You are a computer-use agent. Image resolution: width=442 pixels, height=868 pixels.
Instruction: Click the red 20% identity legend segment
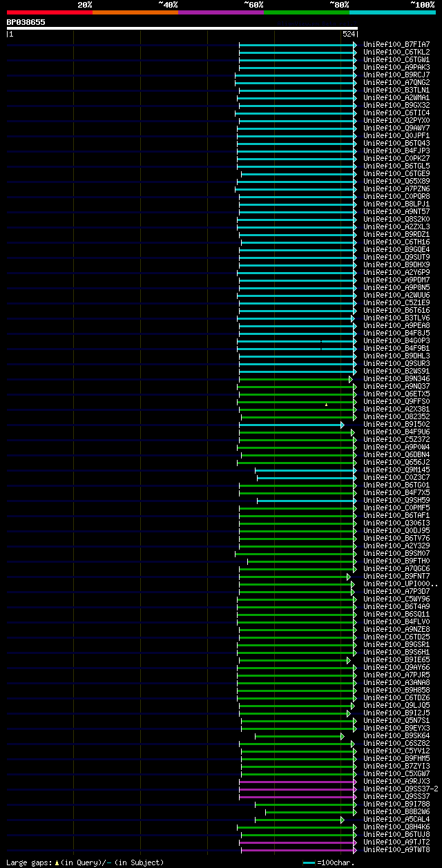point(50,12)
